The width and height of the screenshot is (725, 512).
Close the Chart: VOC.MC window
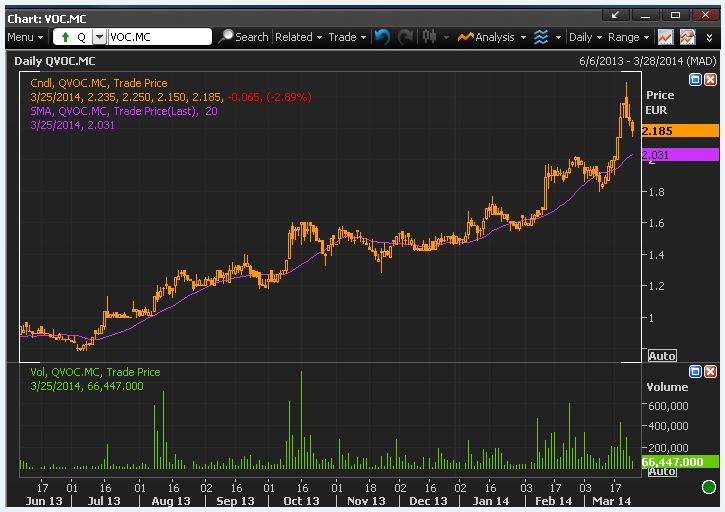706,15
